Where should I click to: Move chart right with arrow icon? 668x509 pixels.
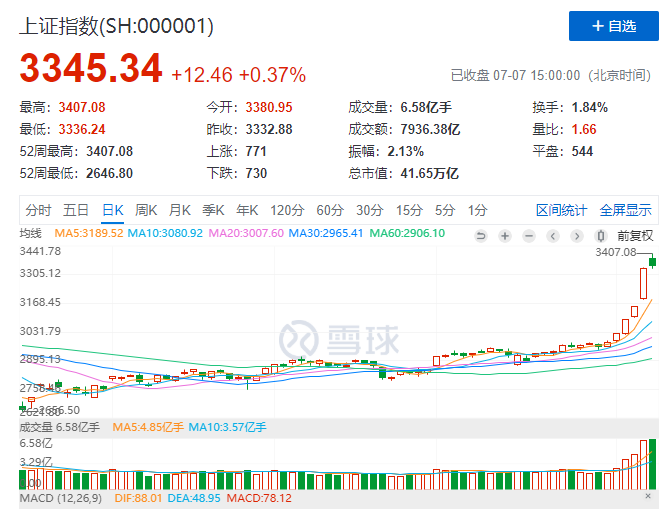pyautogui.click(x=577, y=236)
